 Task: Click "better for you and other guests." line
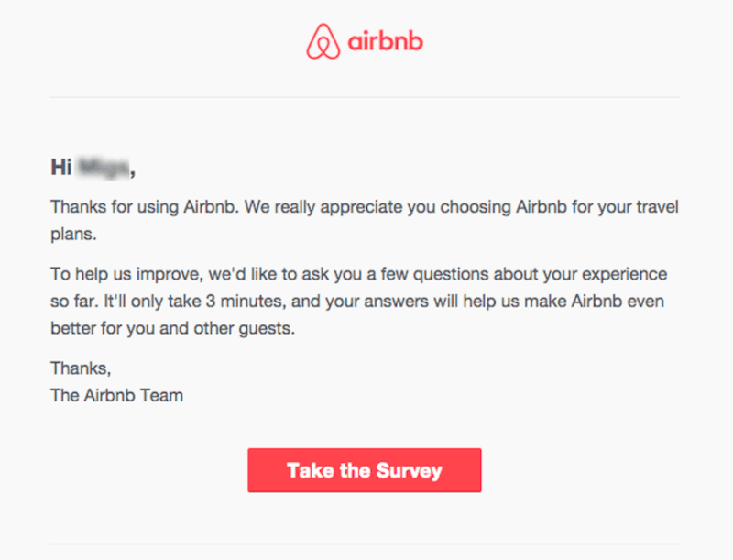(x=173, y=329)
